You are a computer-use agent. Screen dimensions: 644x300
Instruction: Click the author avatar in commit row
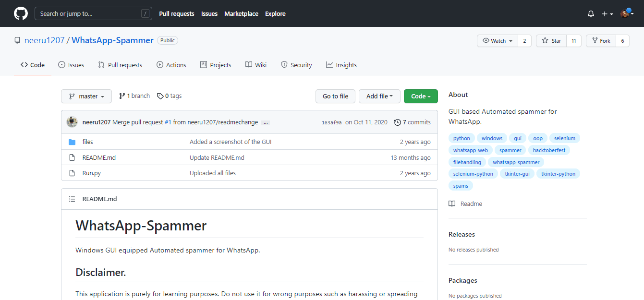tap(72, 122)
